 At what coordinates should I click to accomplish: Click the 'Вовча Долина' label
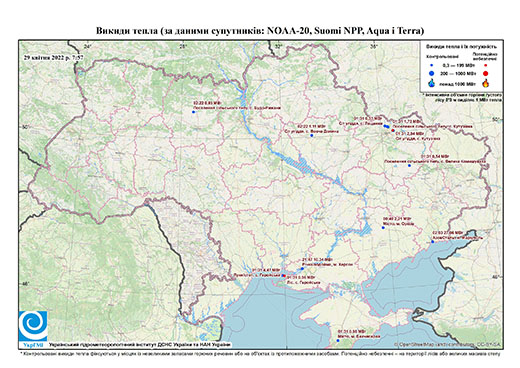coord(312,131)
